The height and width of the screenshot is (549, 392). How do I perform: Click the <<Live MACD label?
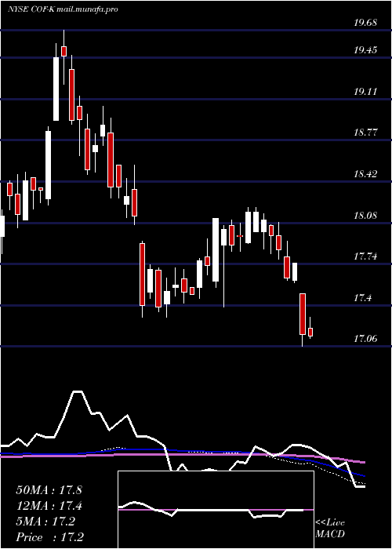pos(330,529)
